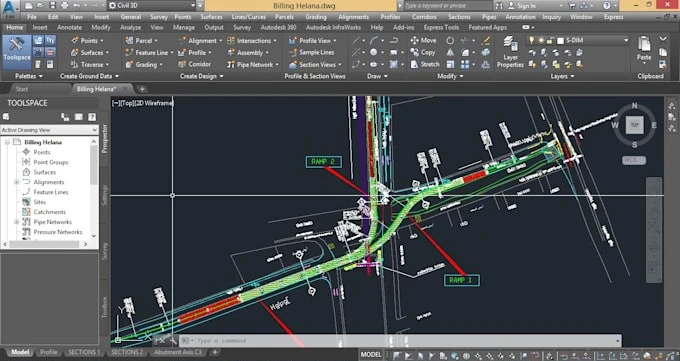Click the Undo arrow in quick access toolbar
The height and width of the screenshot is (361, 680).
[x=77, y=6]
